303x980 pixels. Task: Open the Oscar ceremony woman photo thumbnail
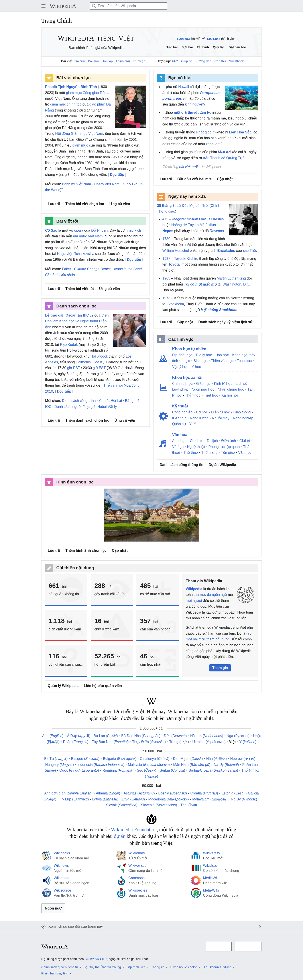pos(129,330)
